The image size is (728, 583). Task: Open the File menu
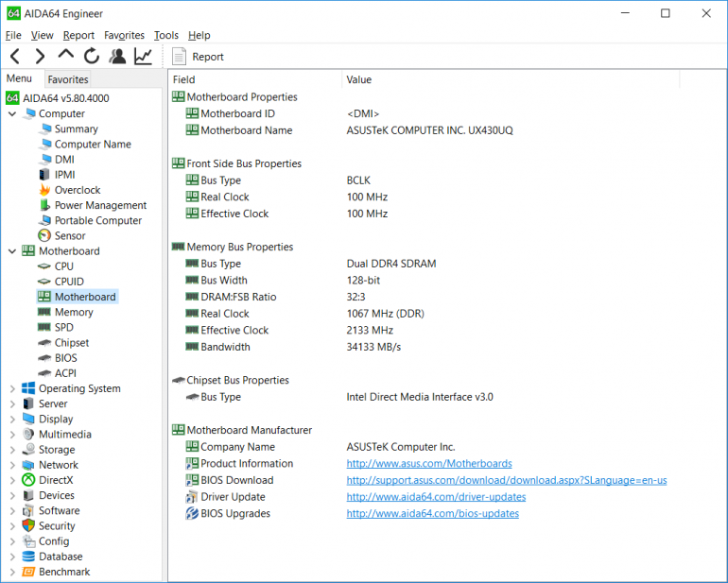pos(13,35)
